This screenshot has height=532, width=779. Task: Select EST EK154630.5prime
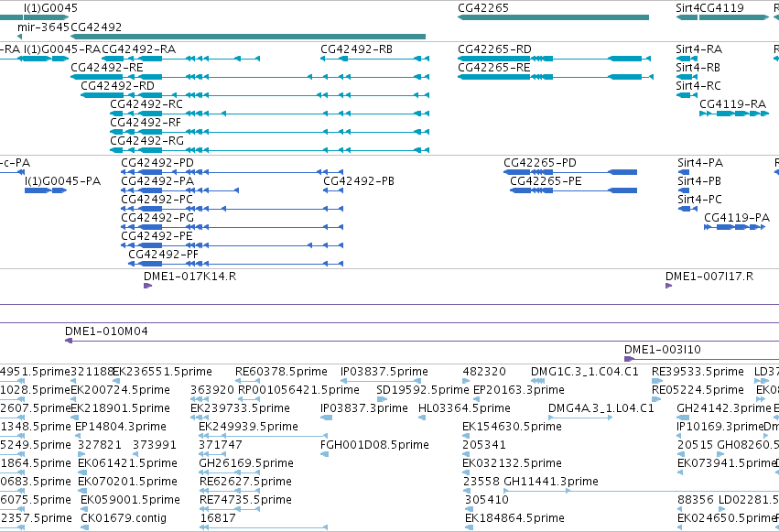pyautogui.click(x=466, y=436)
